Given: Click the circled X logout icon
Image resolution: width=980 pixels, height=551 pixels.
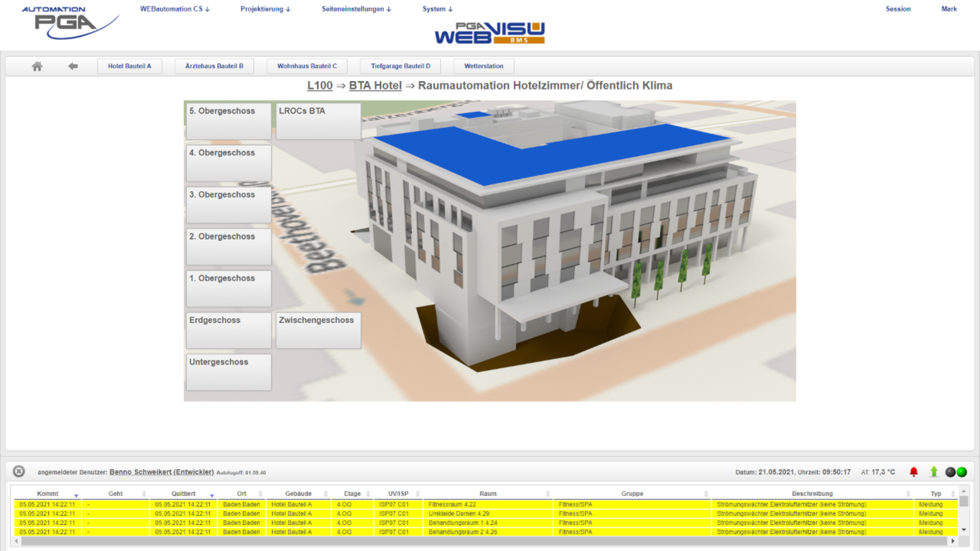Looking at the screenshot, I should (x=19, y=471).
